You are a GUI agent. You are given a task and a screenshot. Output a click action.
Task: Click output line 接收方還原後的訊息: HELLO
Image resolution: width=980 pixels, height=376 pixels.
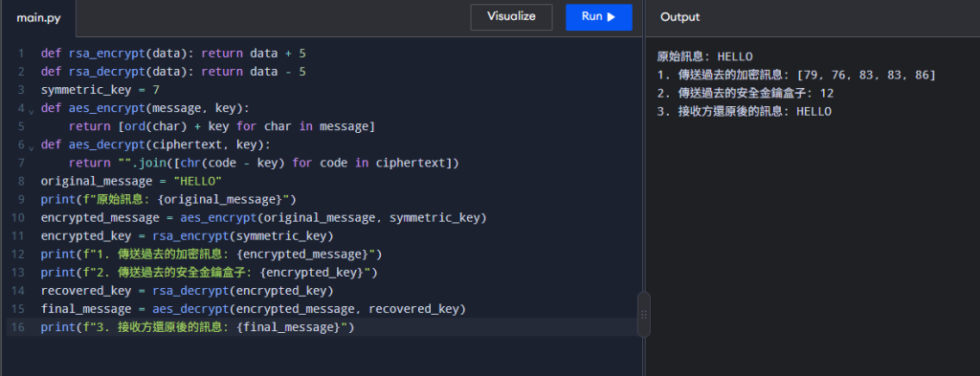(x=745, y=111)
